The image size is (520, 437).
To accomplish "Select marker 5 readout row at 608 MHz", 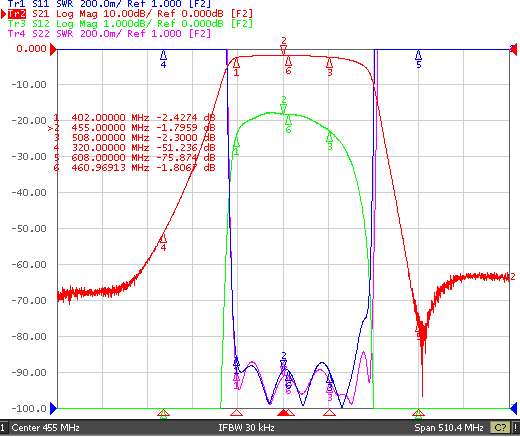I will tap(134, 157).
